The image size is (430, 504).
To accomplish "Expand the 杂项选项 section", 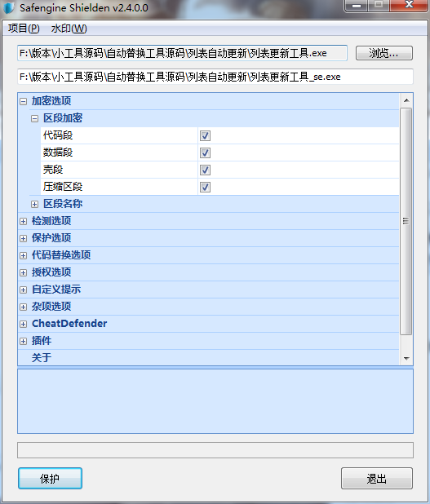I will [23, 307].
